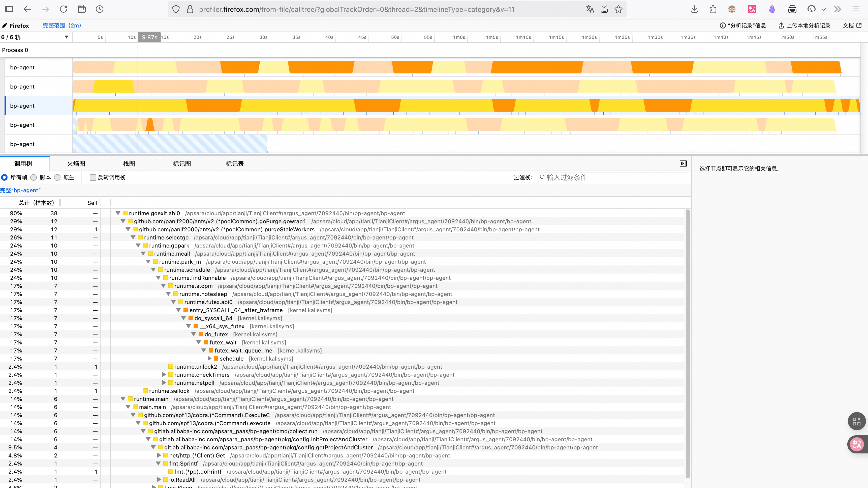Screen dimensions: 868x488
Task: Click the browser reload icon
Action: 63,9
